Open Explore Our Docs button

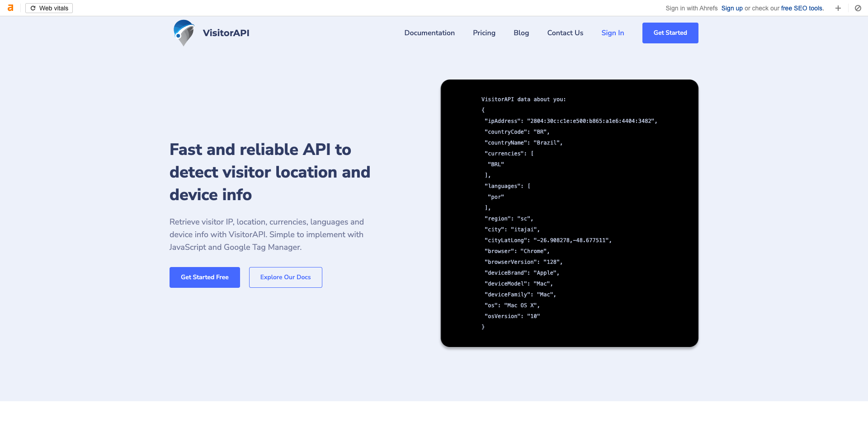[x=285, y=277]
